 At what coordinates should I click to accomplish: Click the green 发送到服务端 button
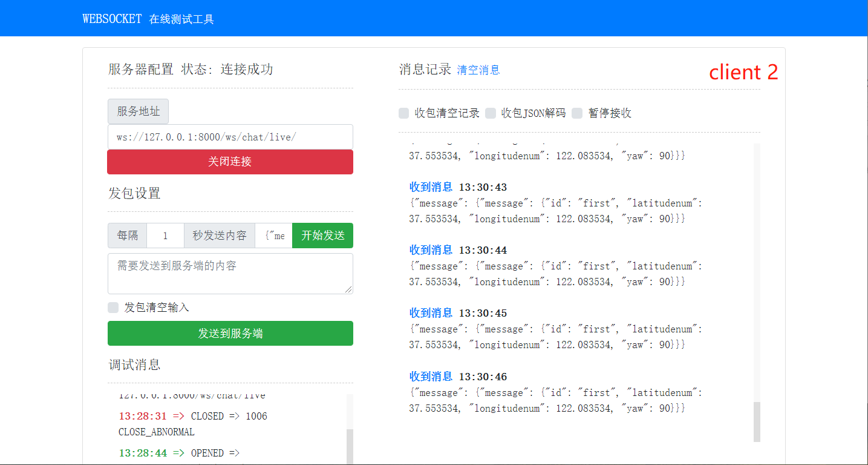click(x=230, y=334)
